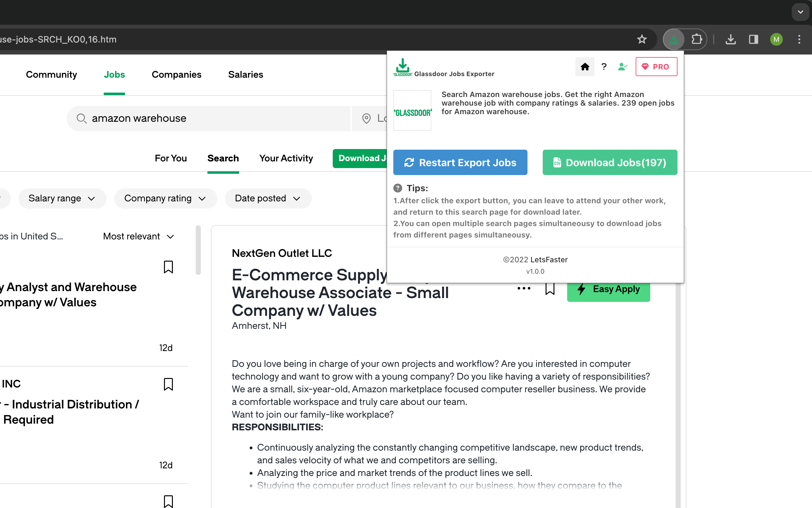This screenshot has height=508, width=812.
Task: Upgrade via the PRO button
Action: 656,67
